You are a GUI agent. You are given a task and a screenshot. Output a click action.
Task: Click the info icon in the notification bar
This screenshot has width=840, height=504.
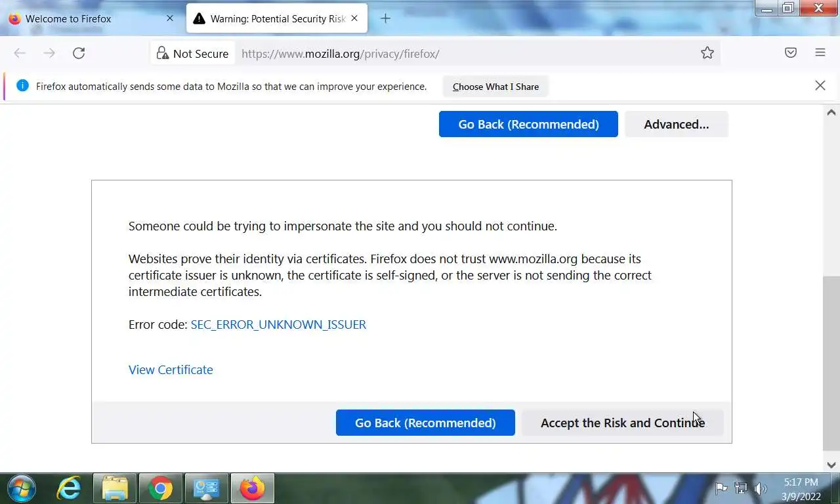click(22, 85)
